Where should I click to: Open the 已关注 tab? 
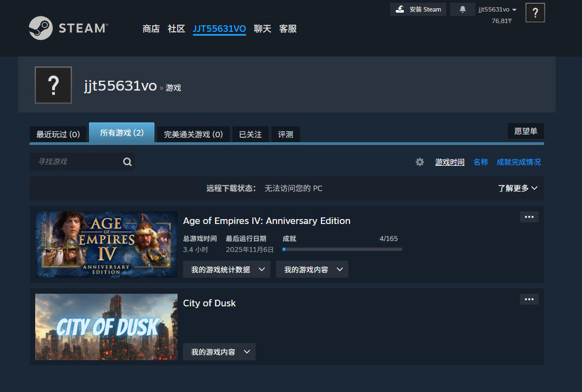251,135
